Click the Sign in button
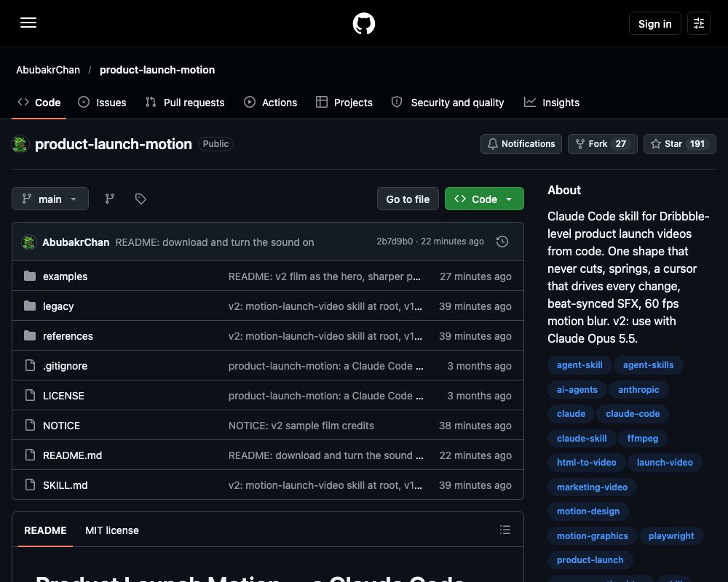Viewport: 728px width, 582px height. (x=654, y=23)
